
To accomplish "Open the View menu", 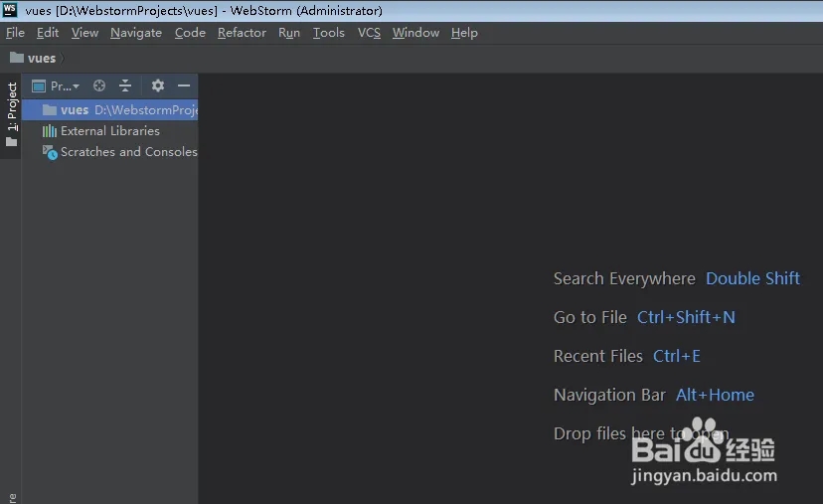I will (x=84, y=33).
